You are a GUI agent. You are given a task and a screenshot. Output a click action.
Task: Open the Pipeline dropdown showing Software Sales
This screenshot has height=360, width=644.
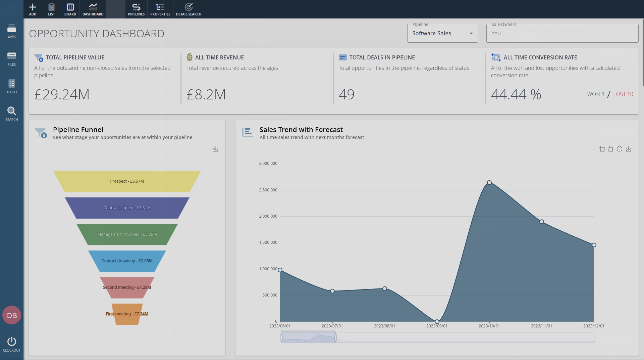pyautogui.click(x=442, y=33)
